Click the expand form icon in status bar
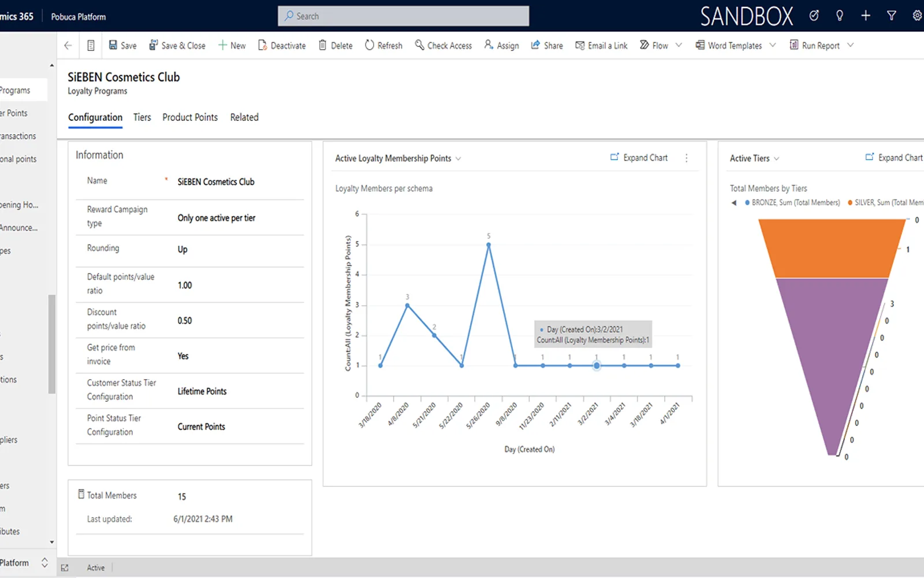 tap(65, 568)
